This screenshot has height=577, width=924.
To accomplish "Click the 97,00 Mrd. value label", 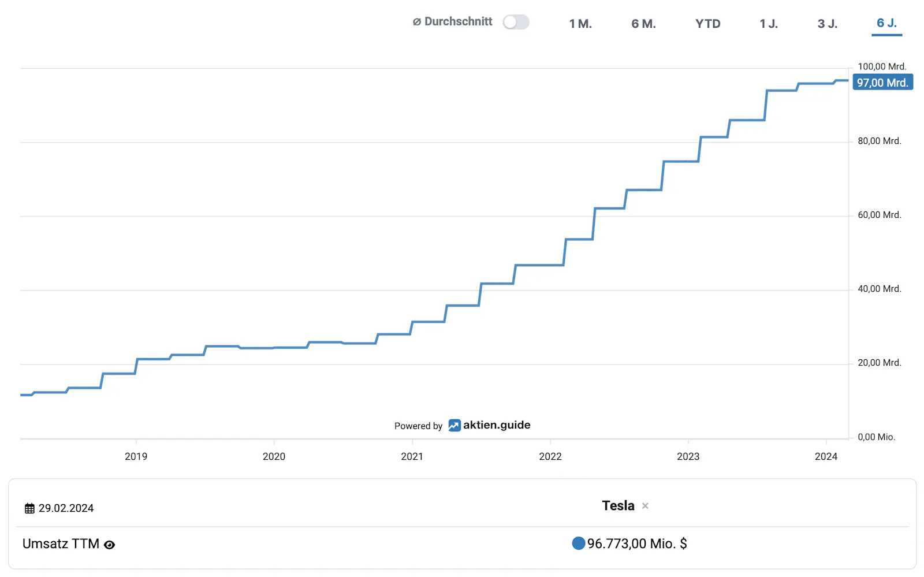I will (882, 83).
